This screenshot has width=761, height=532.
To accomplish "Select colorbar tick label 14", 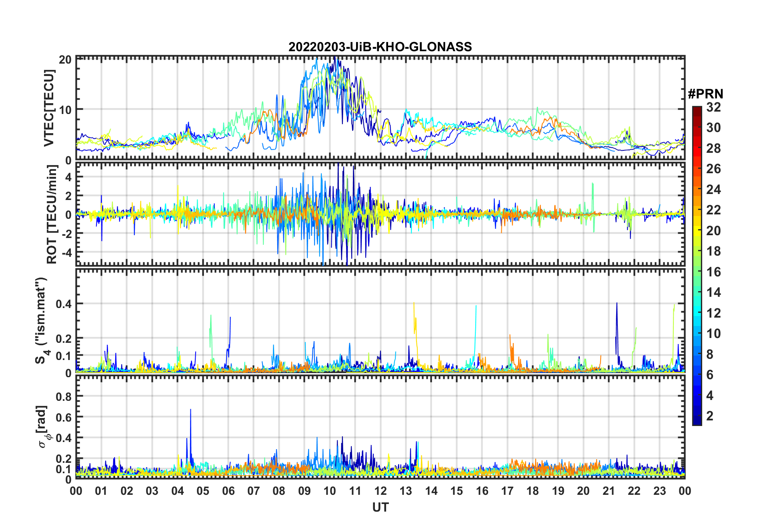I will 713,292.
